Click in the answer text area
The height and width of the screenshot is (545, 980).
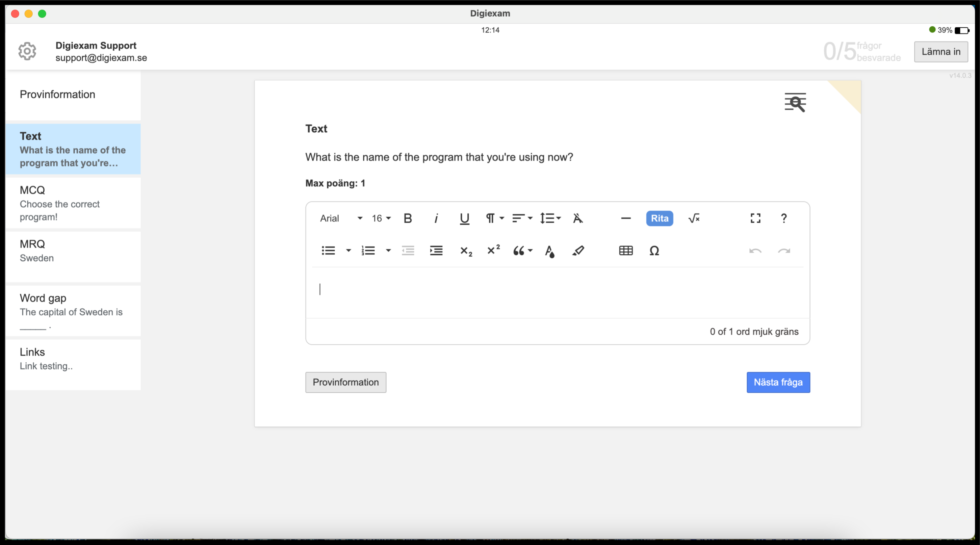(x=557, y=292)
